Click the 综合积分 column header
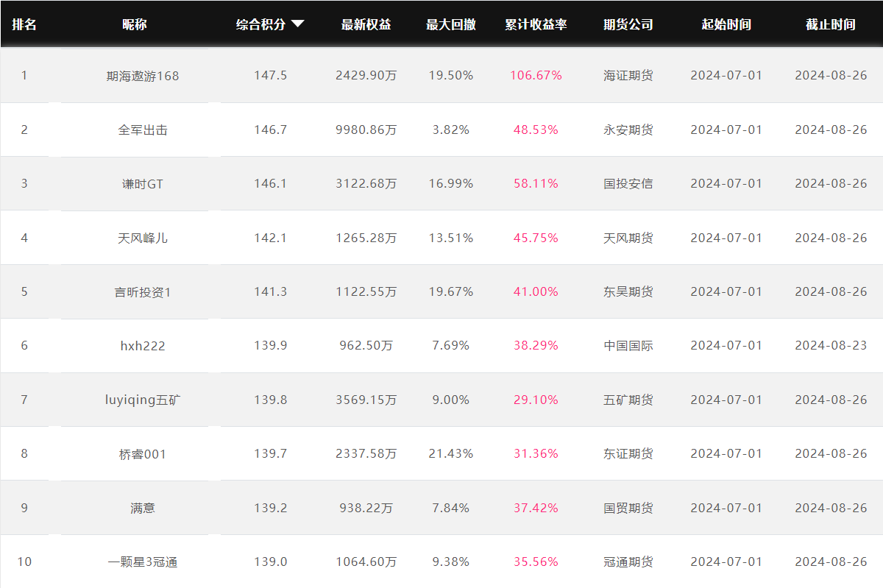 coord(260,24)
